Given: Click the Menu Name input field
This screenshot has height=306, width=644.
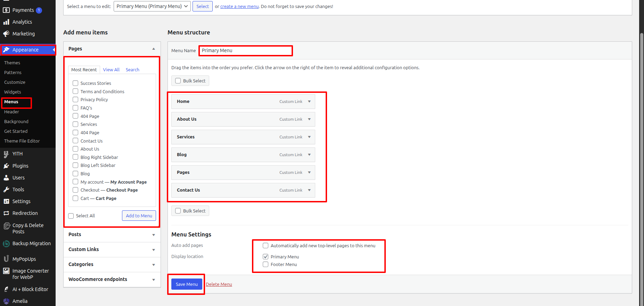Looking at the screenshot, I should (x=245, y=51).
